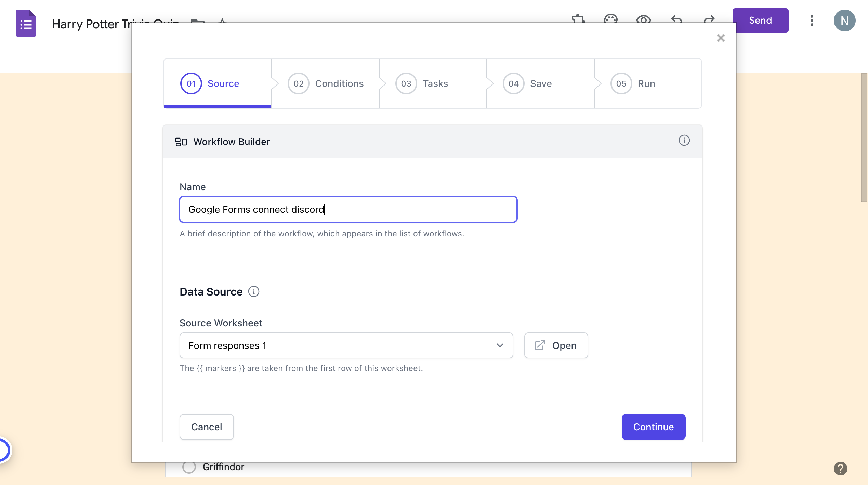Open the account avatar menu
This screenshot has width=868, height=485.
pos(845,21)
